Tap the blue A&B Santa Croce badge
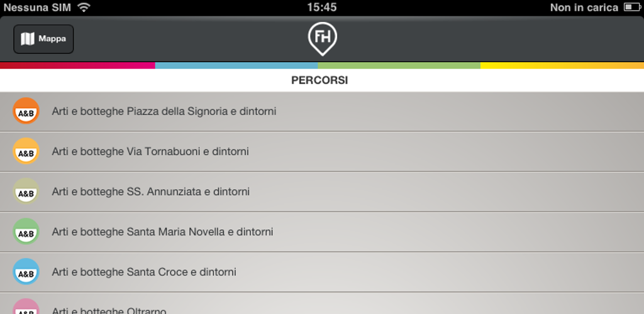 (26, 272)
